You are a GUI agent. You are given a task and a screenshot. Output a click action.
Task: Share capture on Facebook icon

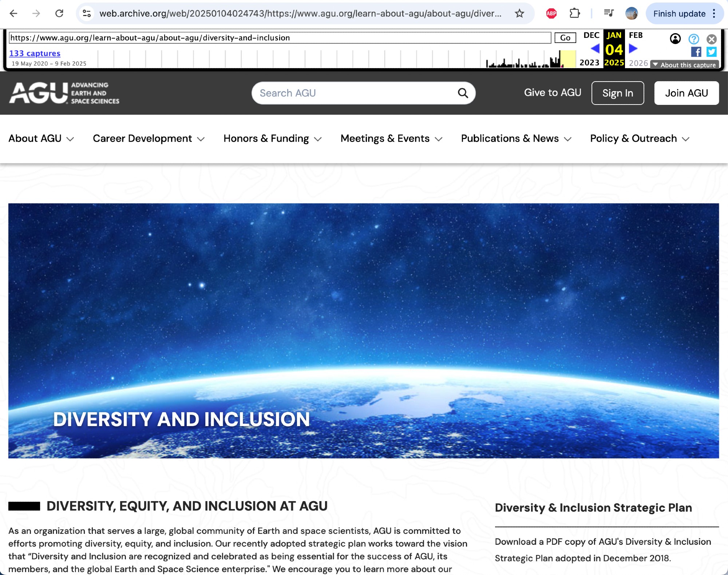(x=696, y=52)
